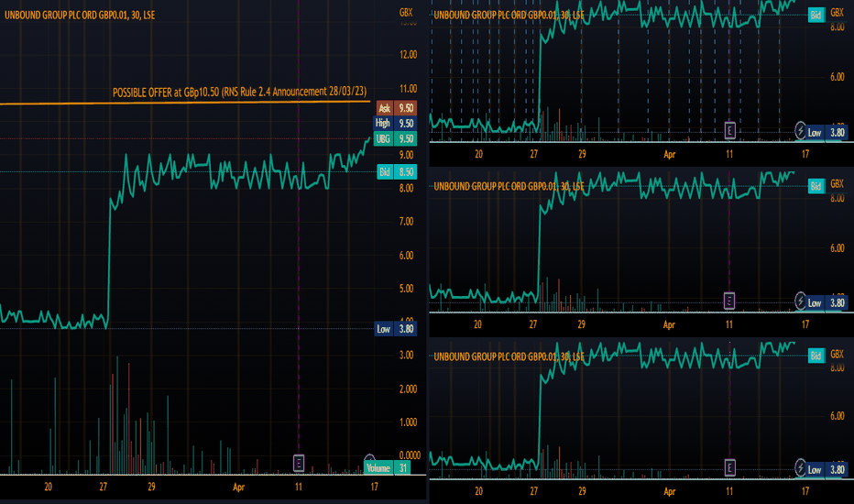Click the earnings E marker in the top right chart
This screenshot has width=854, height=504.
pos(729,131)
